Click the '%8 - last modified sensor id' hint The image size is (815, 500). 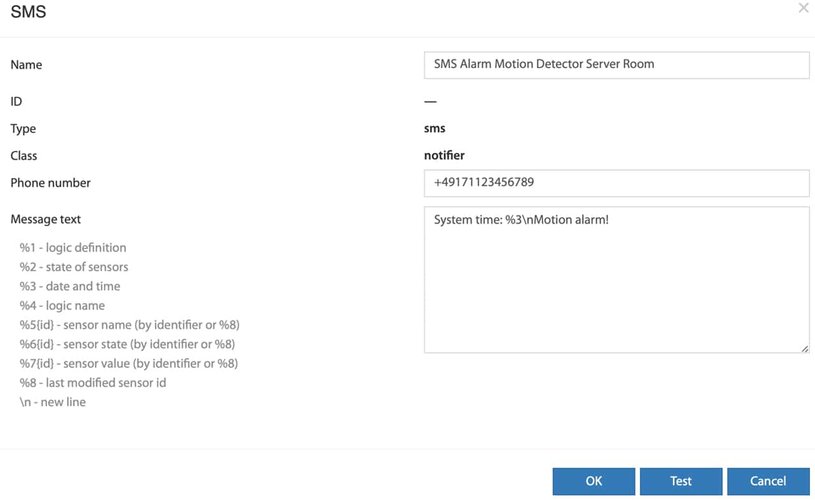click(x=93, y=383)
